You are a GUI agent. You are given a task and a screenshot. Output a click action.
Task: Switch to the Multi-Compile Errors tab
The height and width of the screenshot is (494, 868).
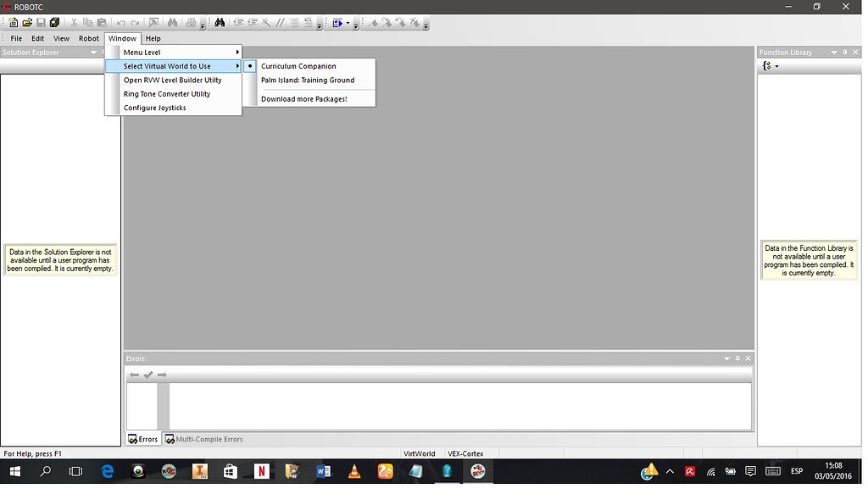[x=204, y=439]
